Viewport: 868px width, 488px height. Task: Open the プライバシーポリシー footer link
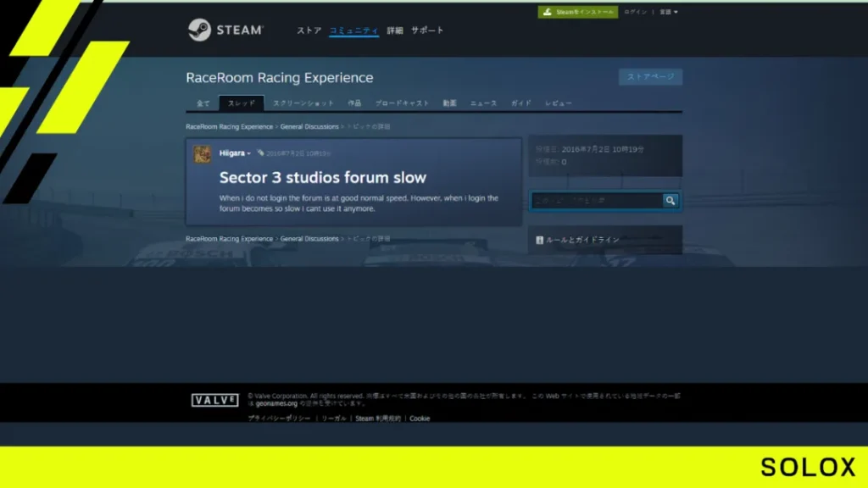(279, 419)
